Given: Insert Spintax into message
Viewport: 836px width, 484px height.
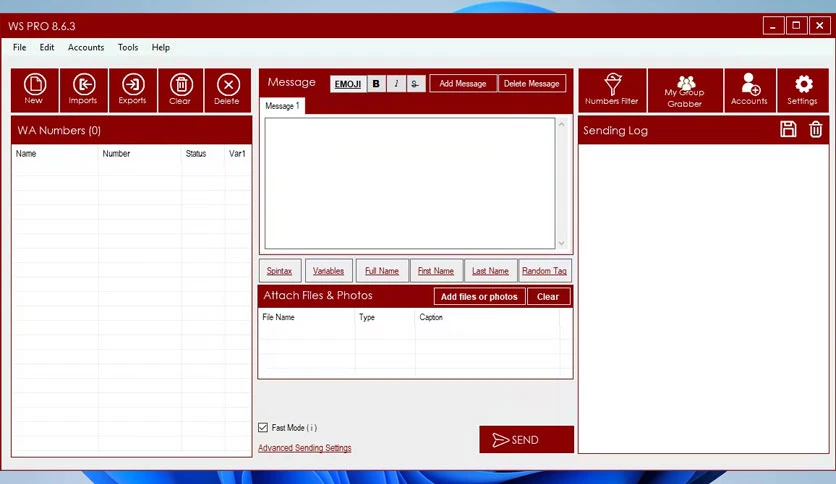Looking at the screenshot, I should (x=280, y=271).
